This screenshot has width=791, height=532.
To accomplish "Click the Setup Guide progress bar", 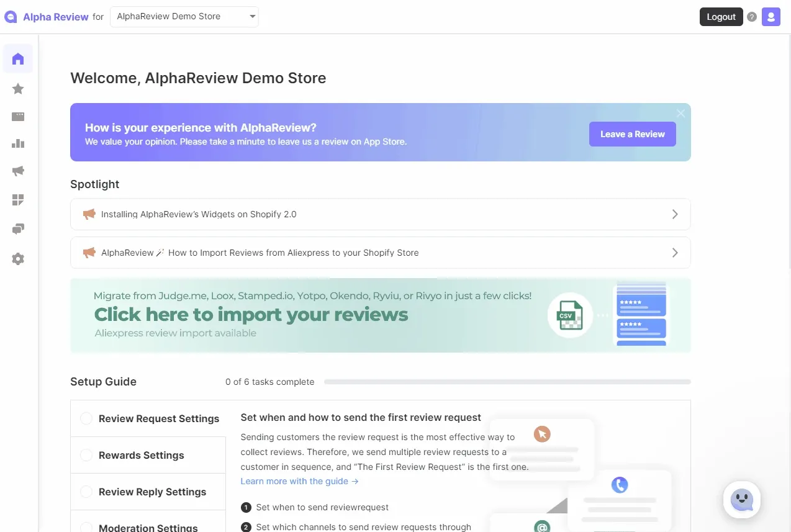I will (x=507, y=382).
